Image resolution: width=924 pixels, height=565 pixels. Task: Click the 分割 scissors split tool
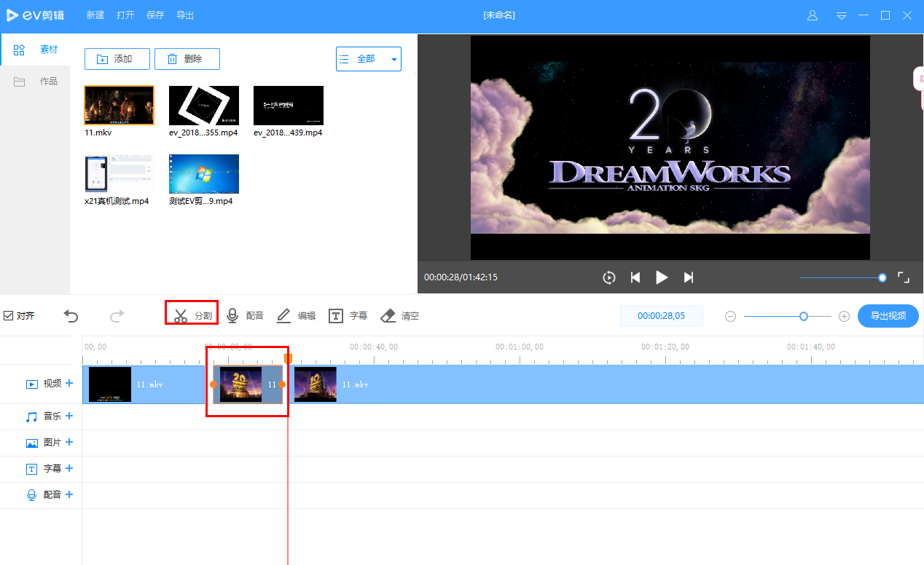point(192,316)
